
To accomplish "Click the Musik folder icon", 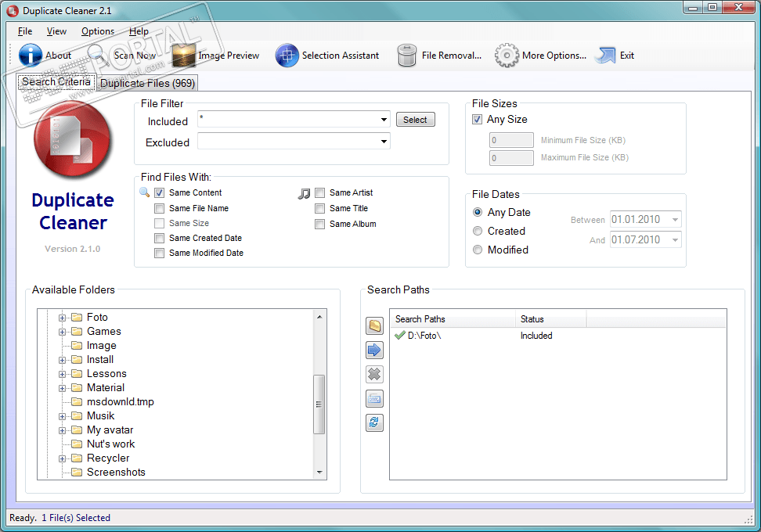I will click(77, 415).
